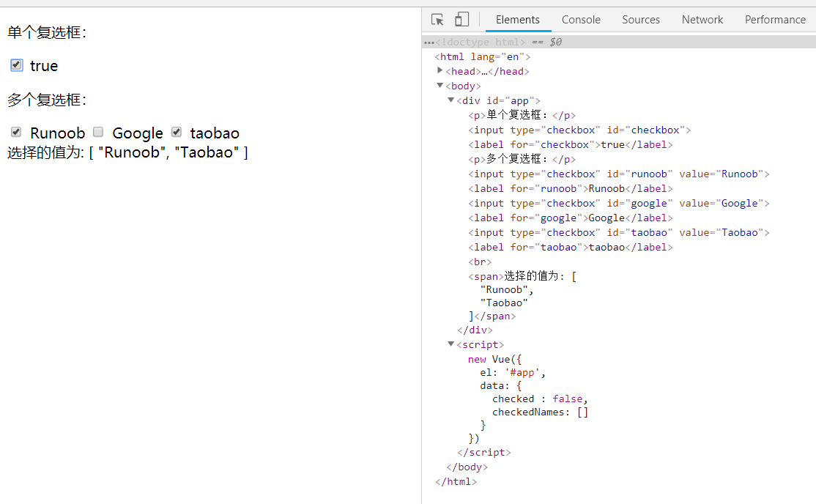The width and height of the screenshot is (816, 504).
Task: Switch to the Console tab
Action: (x=581, y=20)
